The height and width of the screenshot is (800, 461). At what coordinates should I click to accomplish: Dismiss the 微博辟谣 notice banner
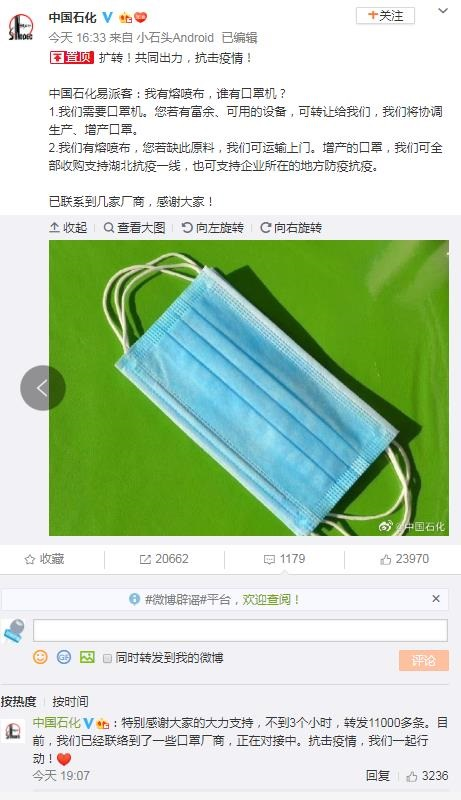click(x=436, y=598)
